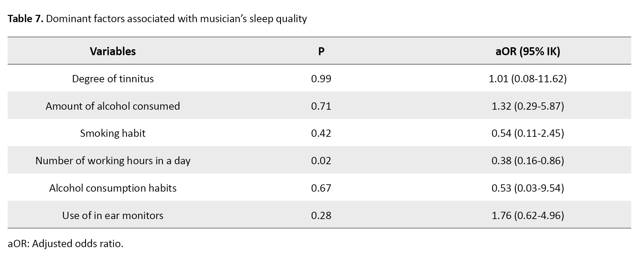Select Number of working hours in a day
644x260 pixels.
pos(113,161)
